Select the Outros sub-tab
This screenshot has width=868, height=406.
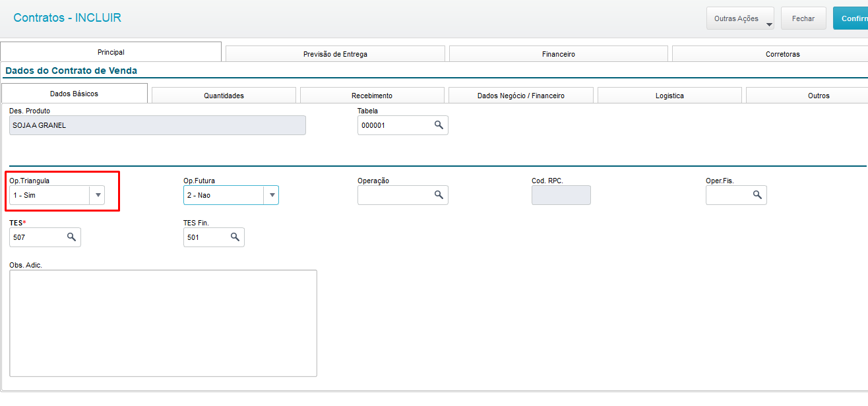[x=807, y=96]
